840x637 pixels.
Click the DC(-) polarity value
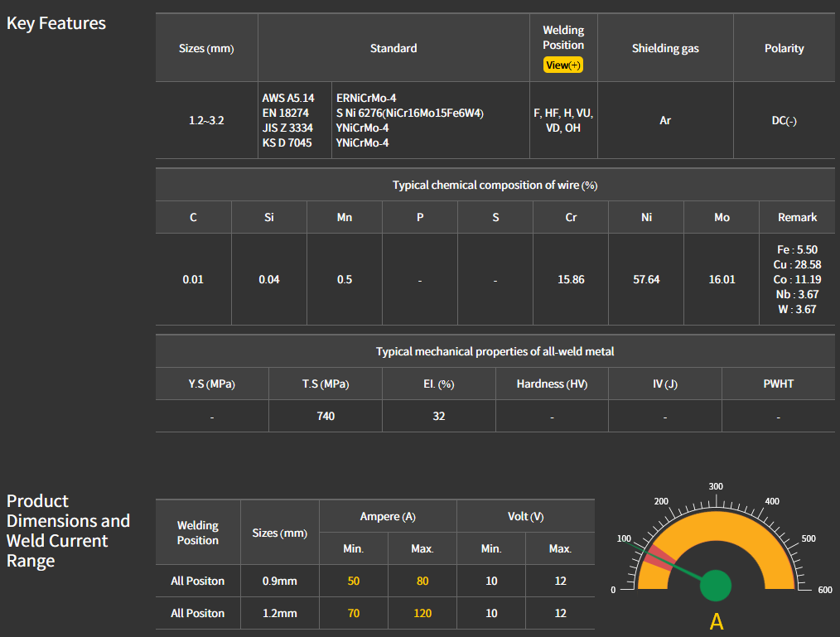[x=784, y=120]
